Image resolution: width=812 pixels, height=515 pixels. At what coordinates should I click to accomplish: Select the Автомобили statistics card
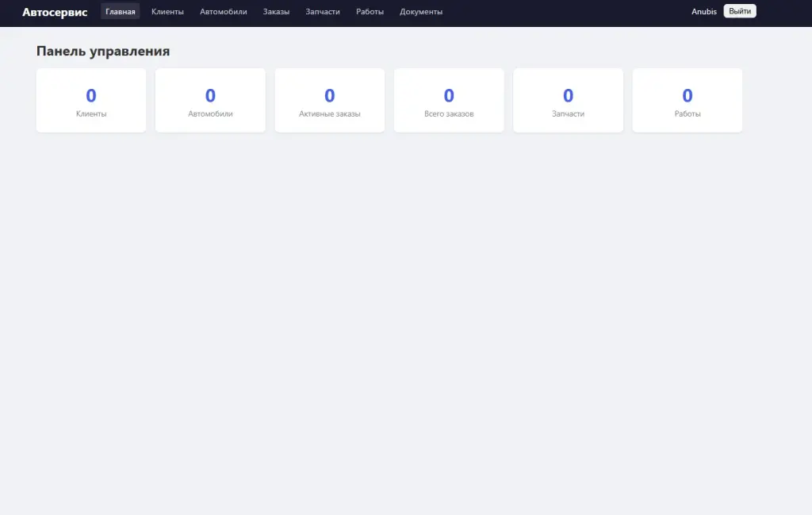[210, 100]
